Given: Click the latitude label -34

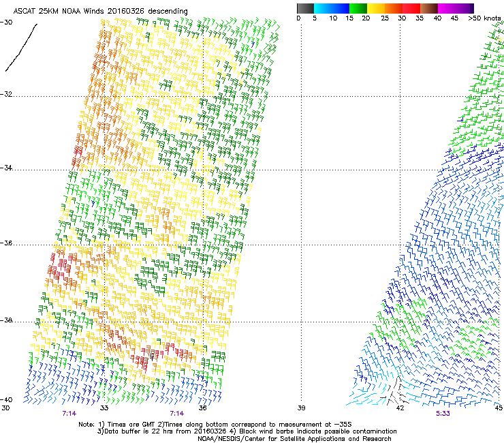Looking at the screenshot, I should (x=6, y=168).
